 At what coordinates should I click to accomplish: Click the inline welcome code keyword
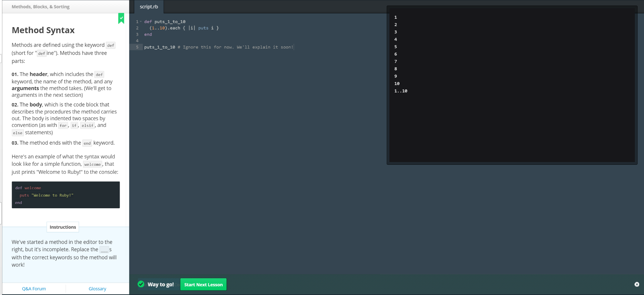coord(92,164)
